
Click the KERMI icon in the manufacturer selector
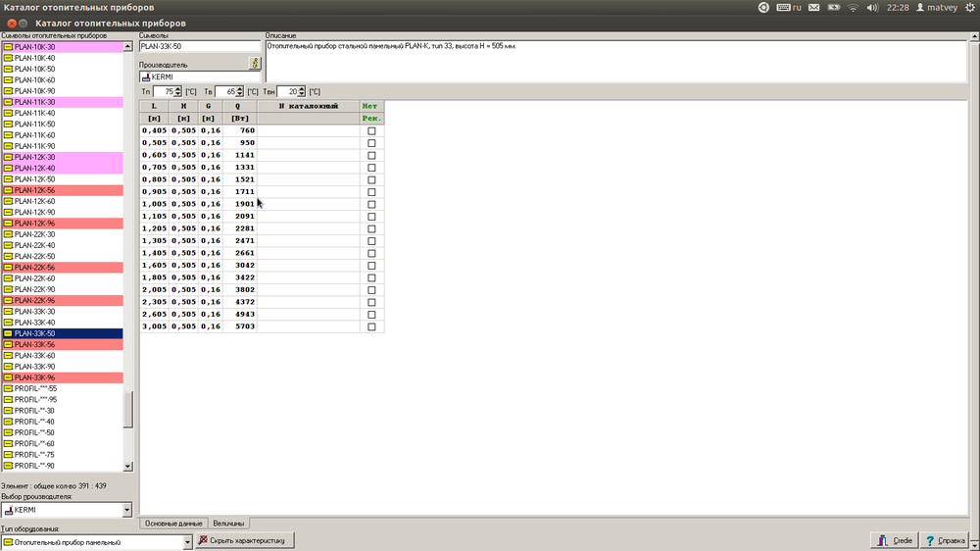click(9, 510)
